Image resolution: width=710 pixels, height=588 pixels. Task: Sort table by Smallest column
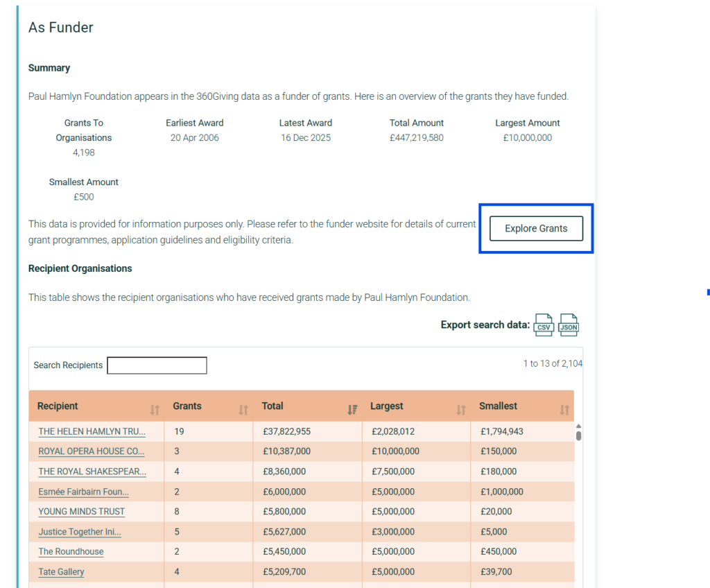[x=564, y=410]
